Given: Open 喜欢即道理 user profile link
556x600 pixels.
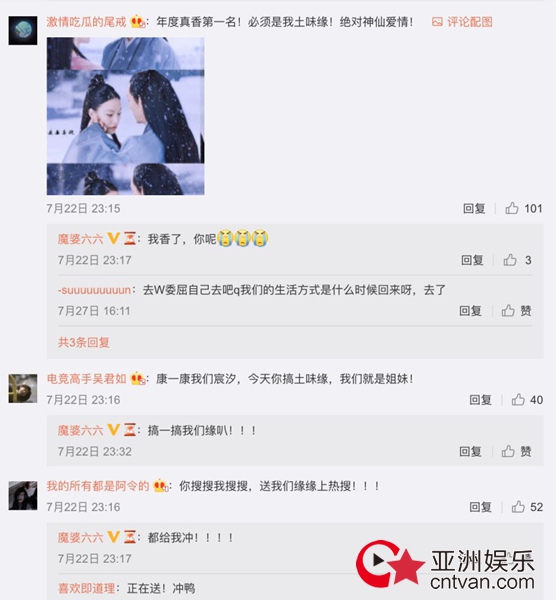Looking at the screenshot, I should coord(86,588).
